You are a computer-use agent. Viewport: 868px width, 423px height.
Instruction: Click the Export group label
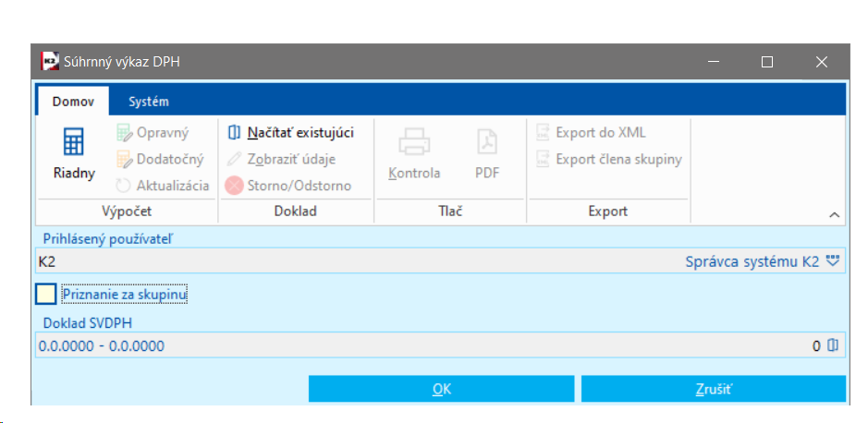tap(608, 211)
